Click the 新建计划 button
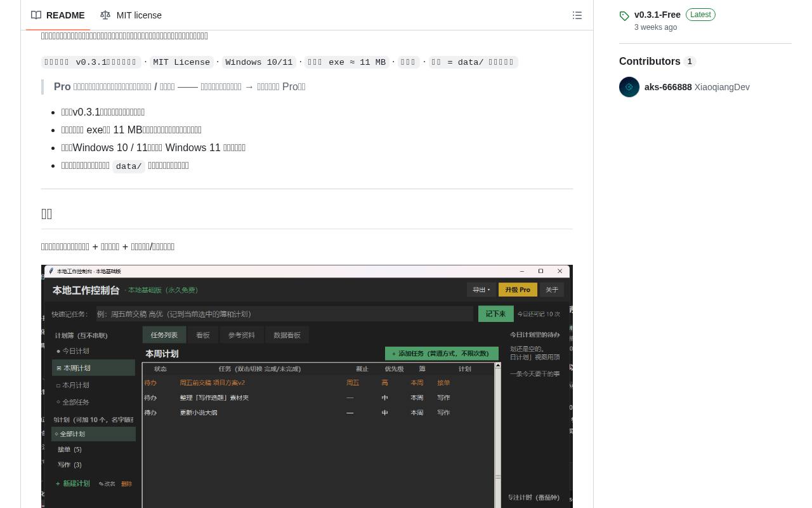This screenshot has width=812, height=508. [73, 483]
